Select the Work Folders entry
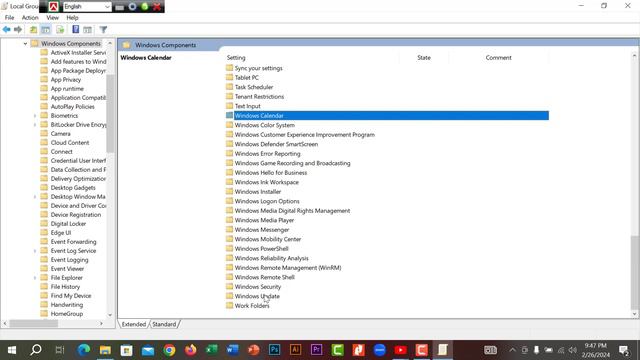The width and height of the screenshot is (640, 360). coord(252,306)
